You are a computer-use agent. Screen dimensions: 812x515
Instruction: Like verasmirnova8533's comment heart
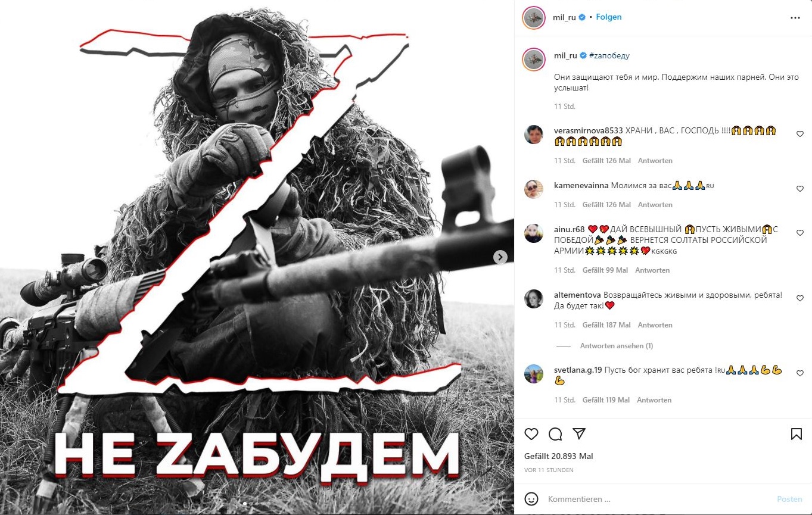tap(800, 134)
